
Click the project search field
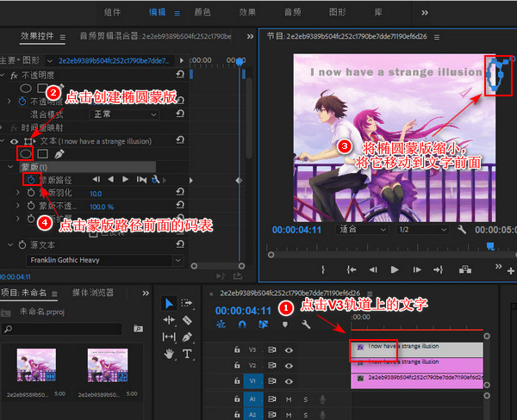point(62,329)
